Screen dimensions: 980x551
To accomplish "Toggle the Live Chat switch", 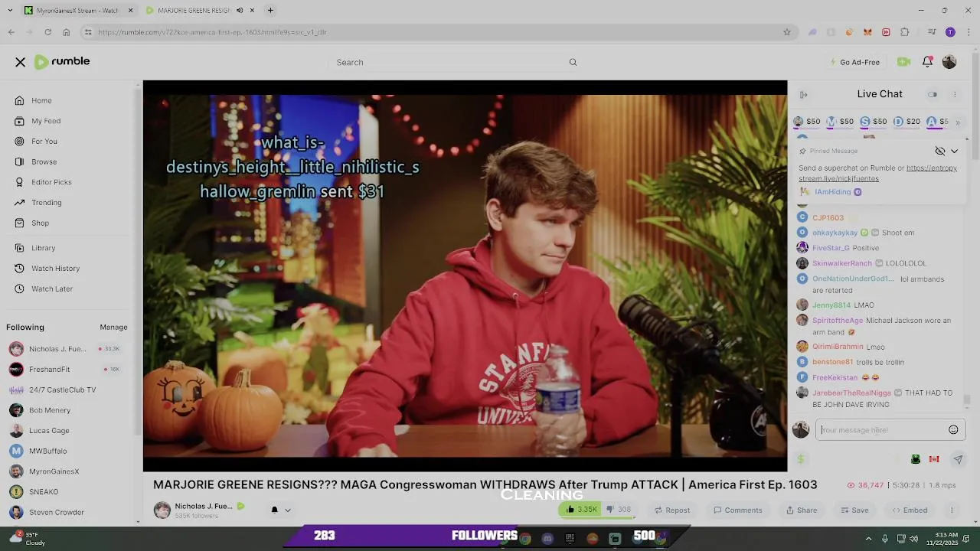I will [933, 95].
